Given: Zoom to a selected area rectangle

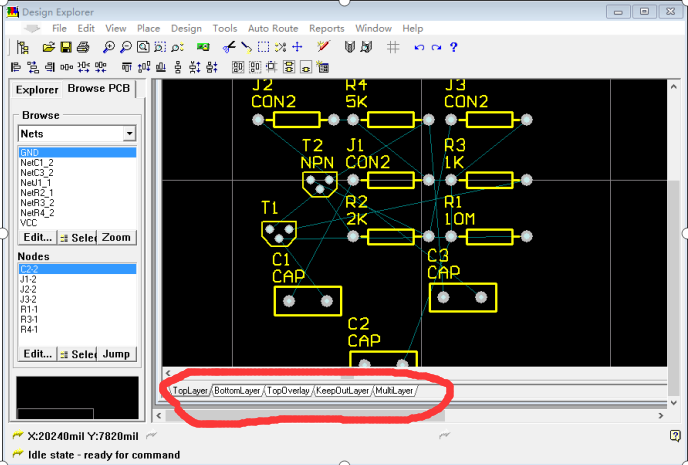Looking at the screenshot, I should point(160,47).
